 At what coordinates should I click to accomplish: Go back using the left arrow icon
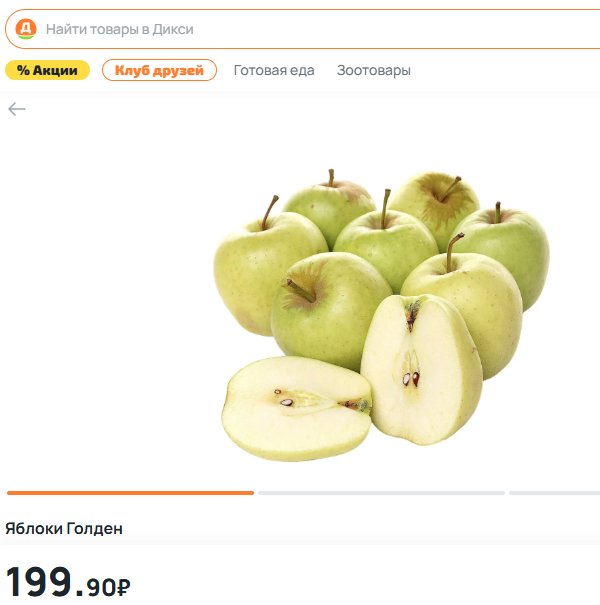(17, 109)
